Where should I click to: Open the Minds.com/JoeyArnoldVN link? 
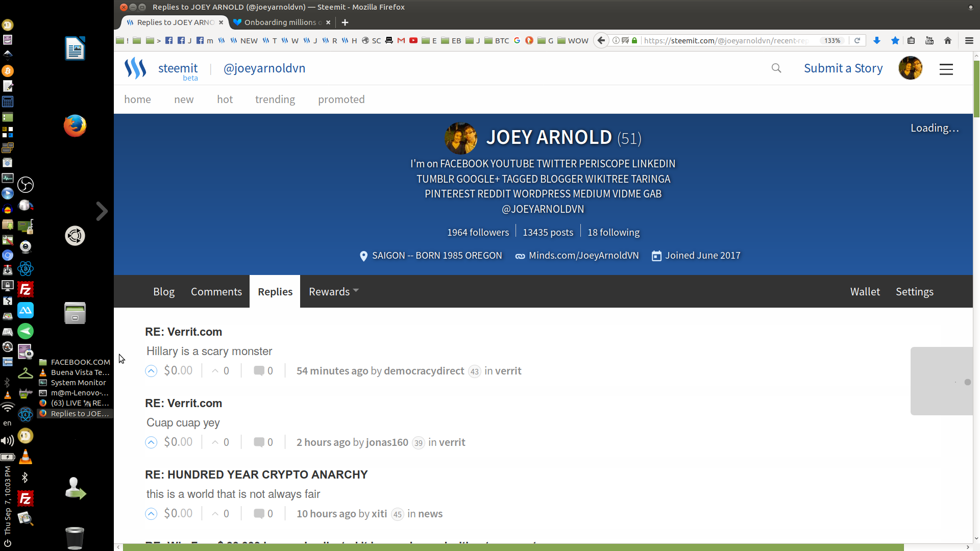click(583, 256)
